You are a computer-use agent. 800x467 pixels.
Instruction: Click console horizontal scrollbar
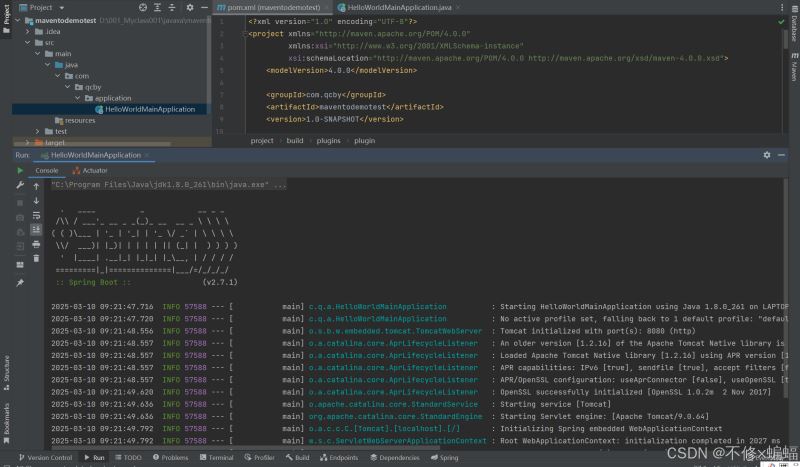(245, 448)
